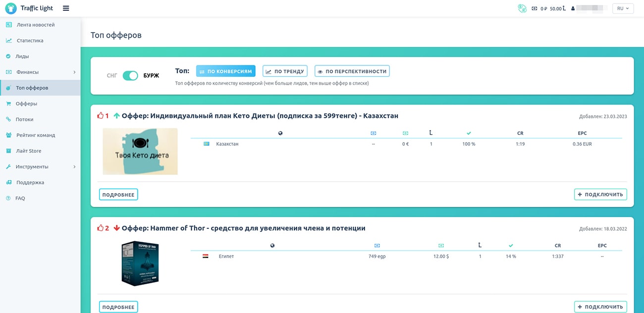Click the FAQ question mark icon
This screenshot has height=313, width=644.
coord(8,198)
